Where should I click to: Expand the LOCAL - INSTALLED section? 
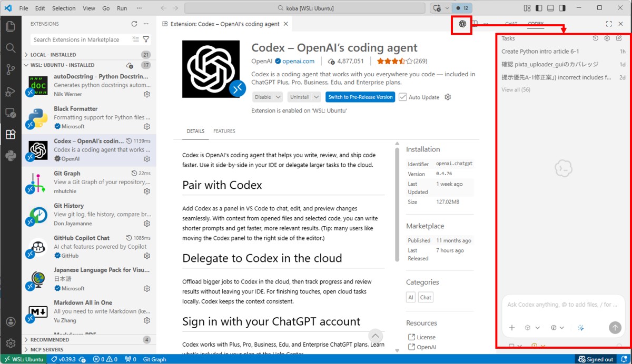(x=27, y=55)
